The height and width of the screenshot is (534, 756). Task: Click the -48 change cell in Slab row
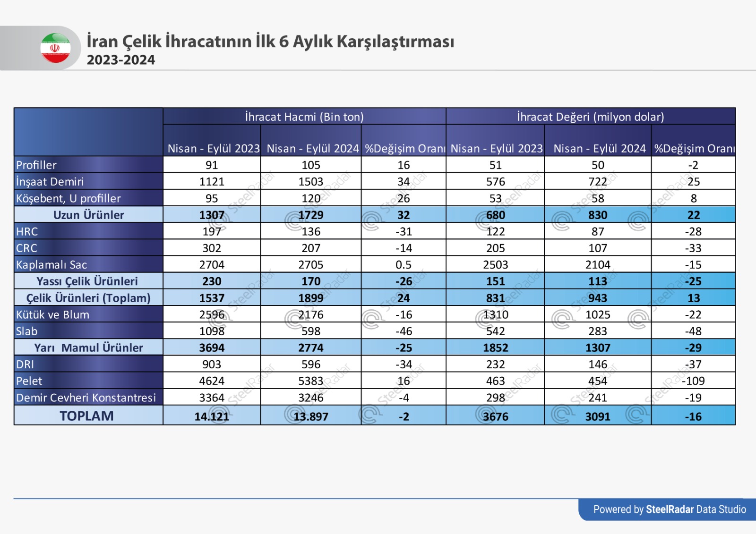[693, 331]
